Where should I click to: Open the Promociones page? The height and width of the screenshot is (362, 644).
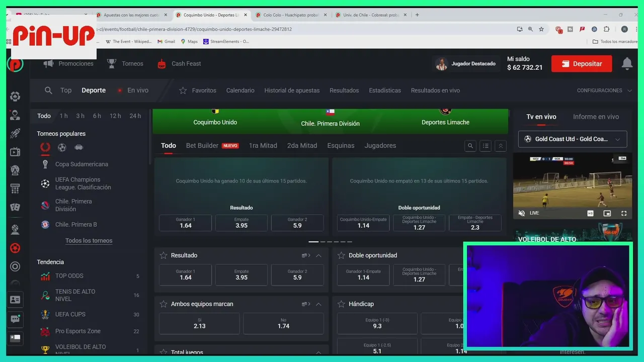(x=76, y=64)
